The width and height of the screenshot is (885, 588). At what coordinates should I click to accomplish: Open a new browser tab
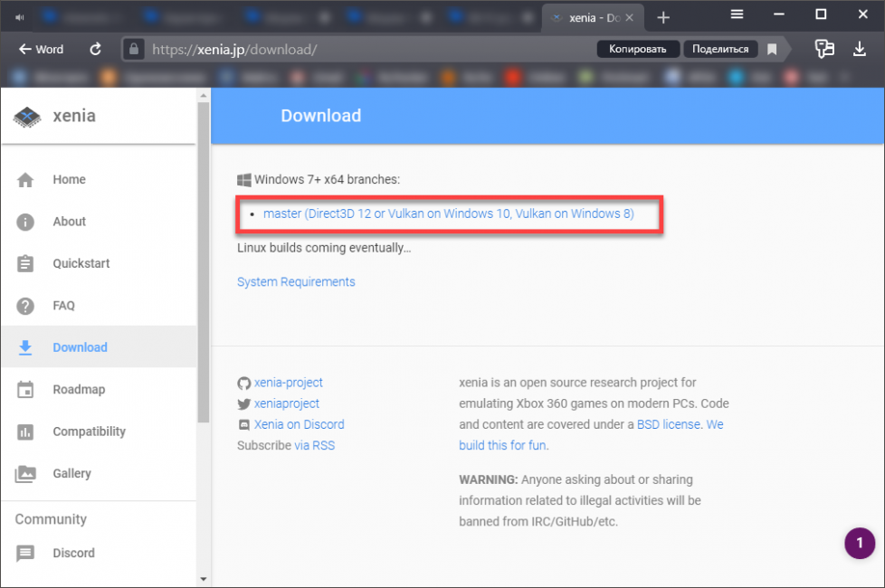point(663,17)
